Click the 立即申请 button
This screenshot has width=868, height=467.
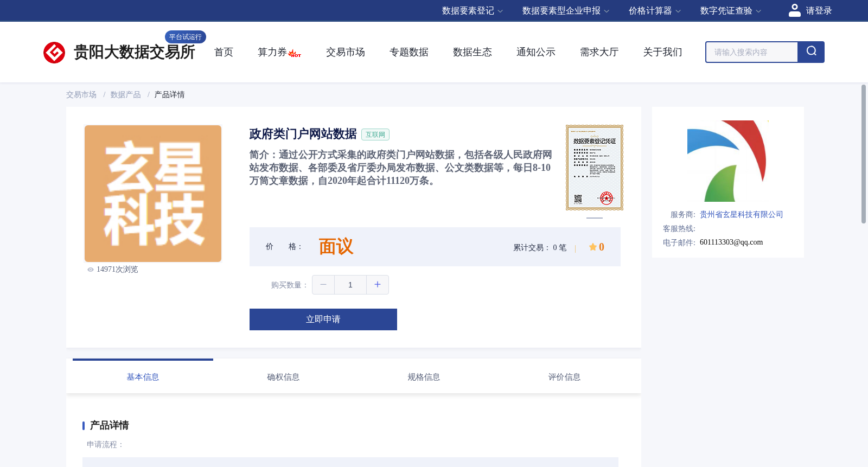(323, 319)
